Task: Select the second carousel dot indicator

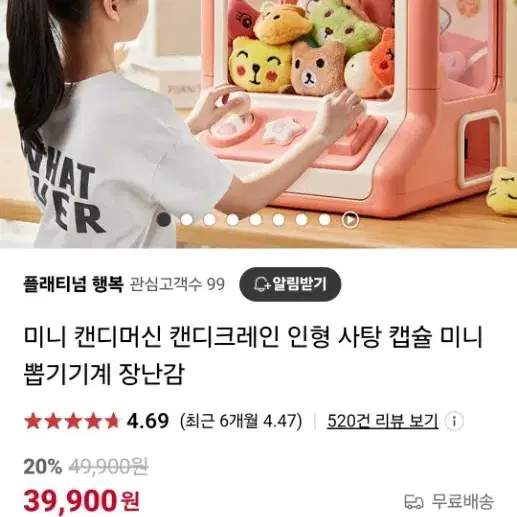Action: (x=187, y=220)
